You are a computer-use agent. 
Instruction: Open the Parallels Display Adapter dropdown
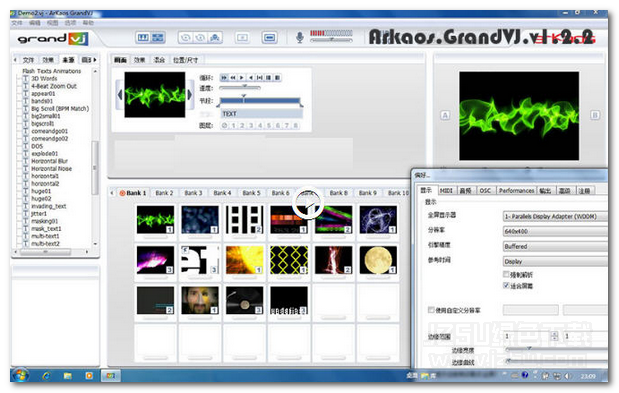555,216
